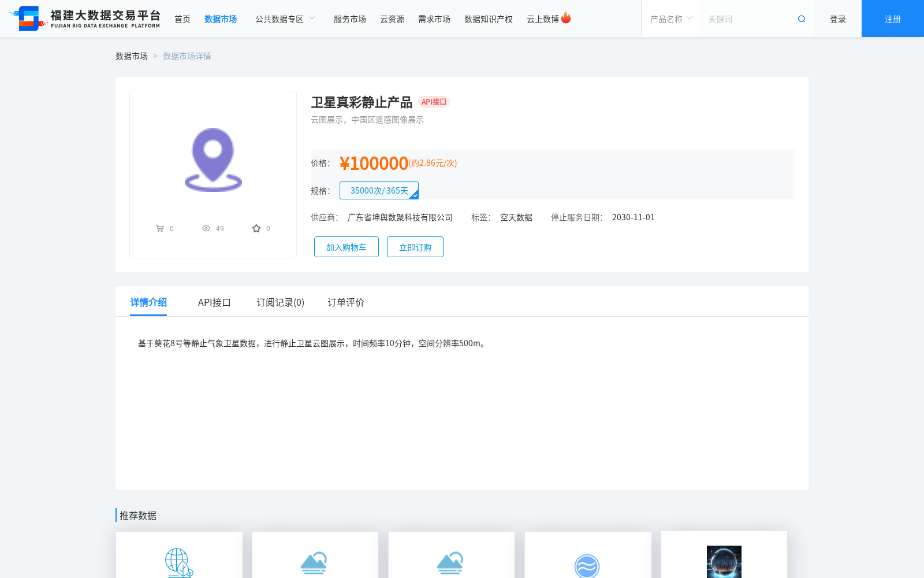Switch to the 详情介绍 tab
Screen dimensions: 924x578
[x=148, y=302]
